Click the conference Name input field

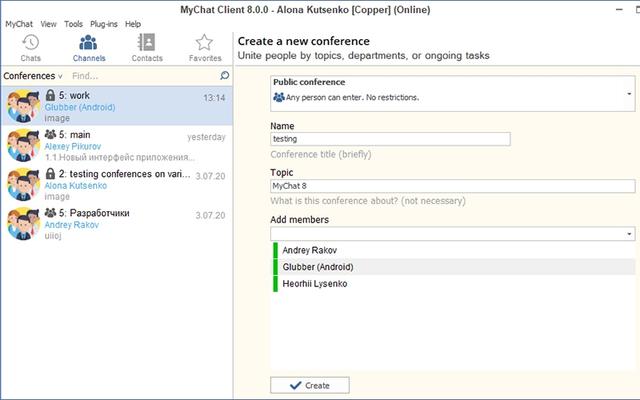click(390, 139)
